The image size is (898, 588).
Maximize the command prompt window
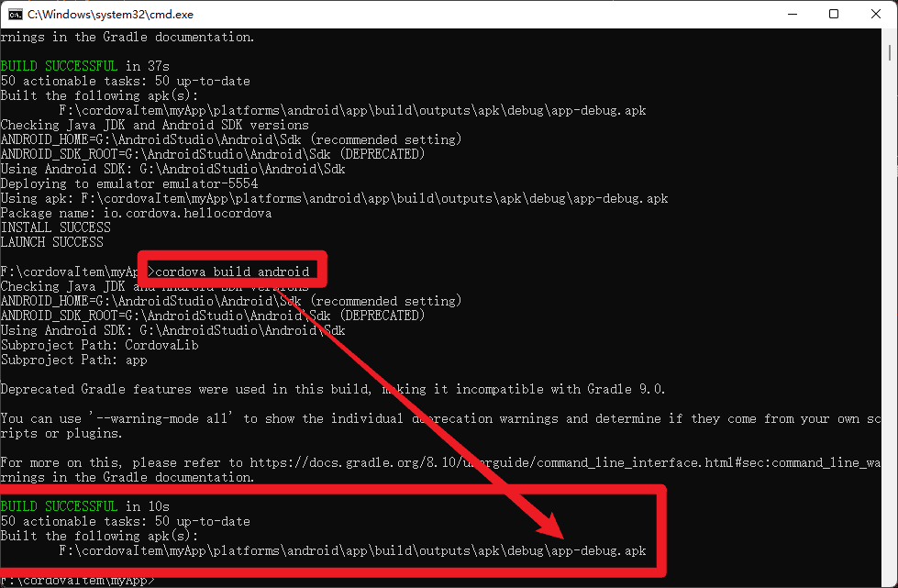pos(833,14)
